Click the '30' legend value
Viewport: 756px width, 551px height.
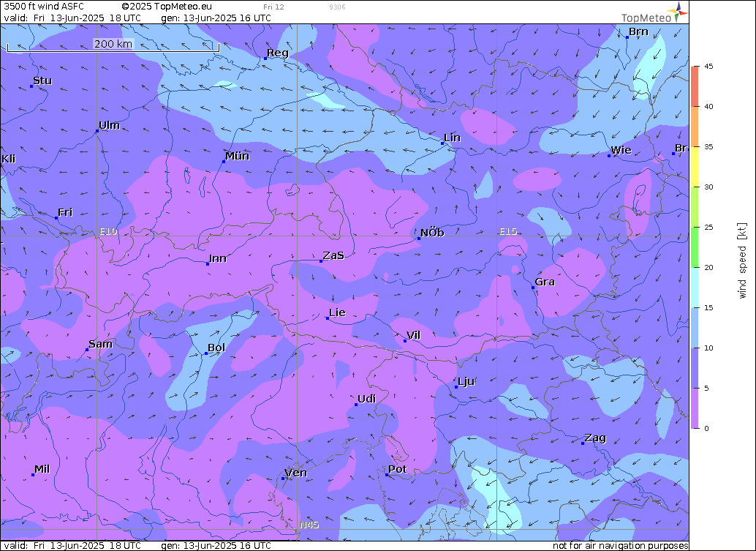tap(708, 187)
